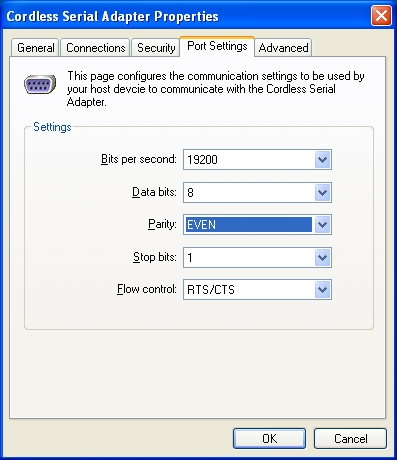Click the Cancel button
The image size is (397, 460).
(350, 439)
